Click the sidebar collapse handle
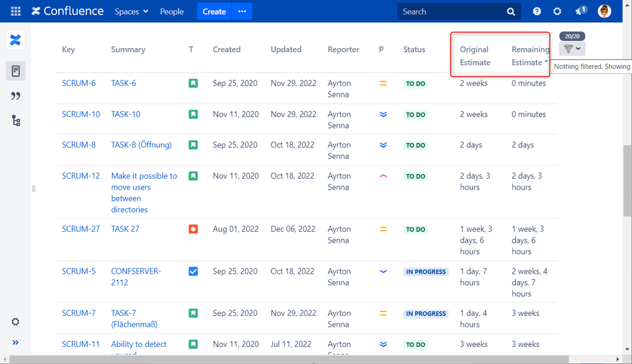Screen dimensions: 632x364 (34, 189)
